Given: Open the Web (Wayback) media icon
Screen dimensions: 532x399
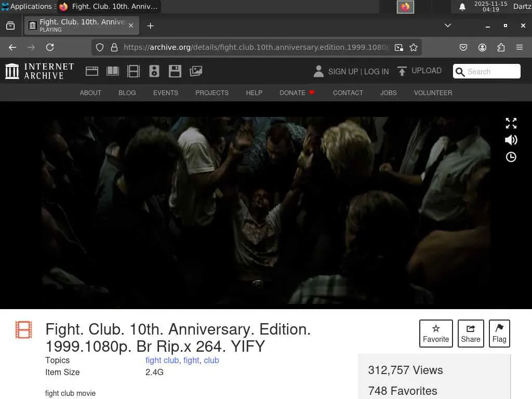Looking at the screenshot, I should tap(92, 71).
